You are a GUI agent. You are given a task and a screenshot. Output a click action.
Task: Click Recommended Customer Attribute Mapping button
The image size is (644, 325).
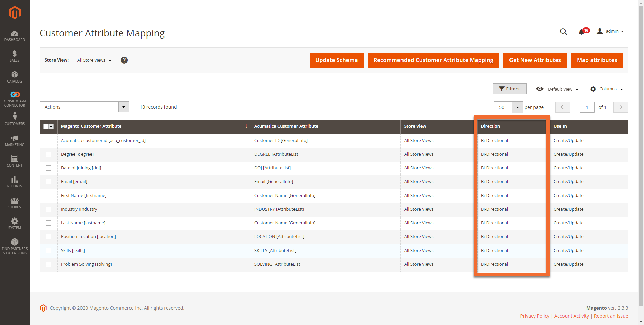433,60
